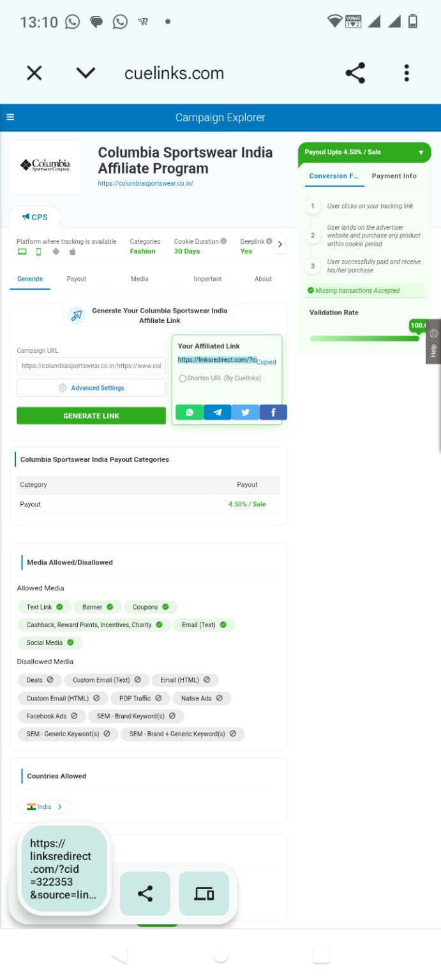Tap Android back navigation button
Image resolution: width=441 pixels, height=980 pixels.
[x=119, y=955]
